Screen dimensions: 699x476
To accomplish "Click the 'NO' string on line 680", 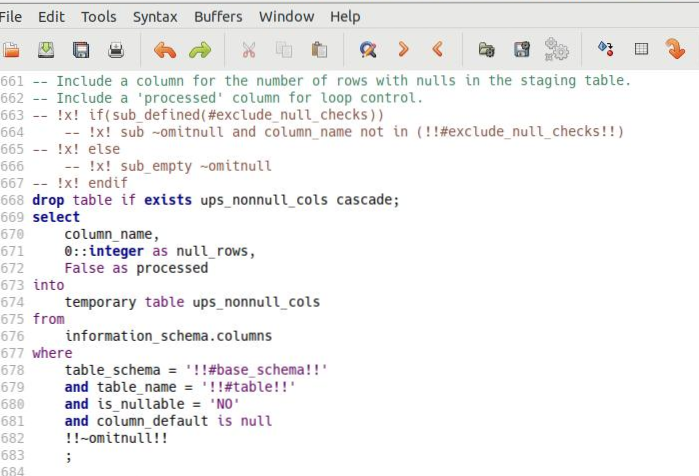I will (x=224, y=404).
